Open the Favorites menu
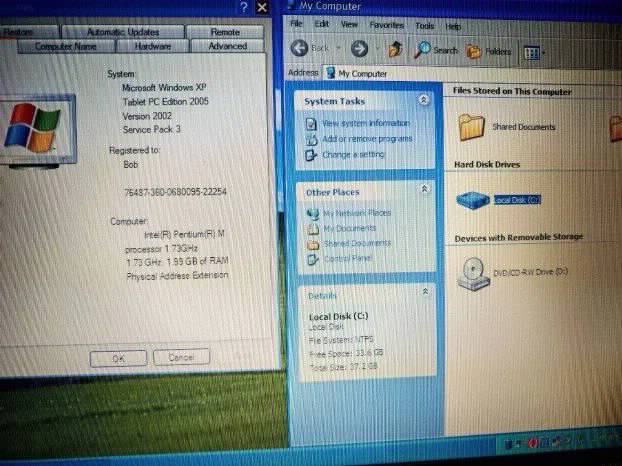 [386, 25]
